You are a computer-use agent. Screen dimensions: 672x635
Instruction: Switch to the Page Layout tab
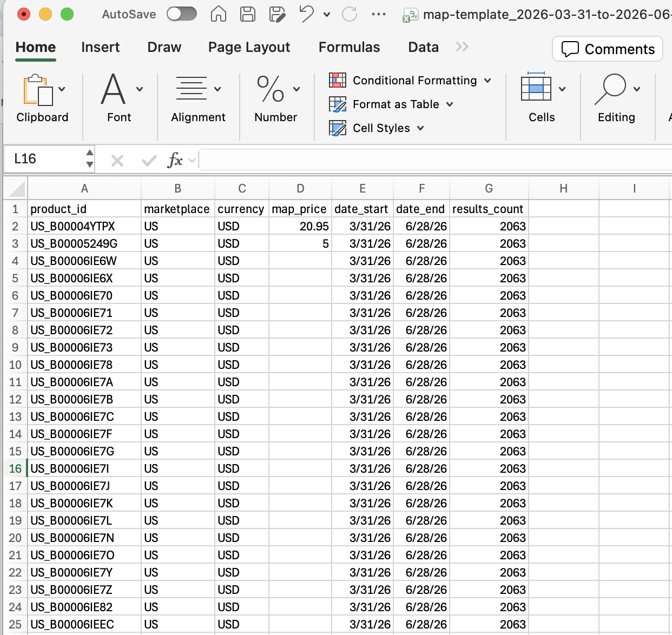point(249,48)
